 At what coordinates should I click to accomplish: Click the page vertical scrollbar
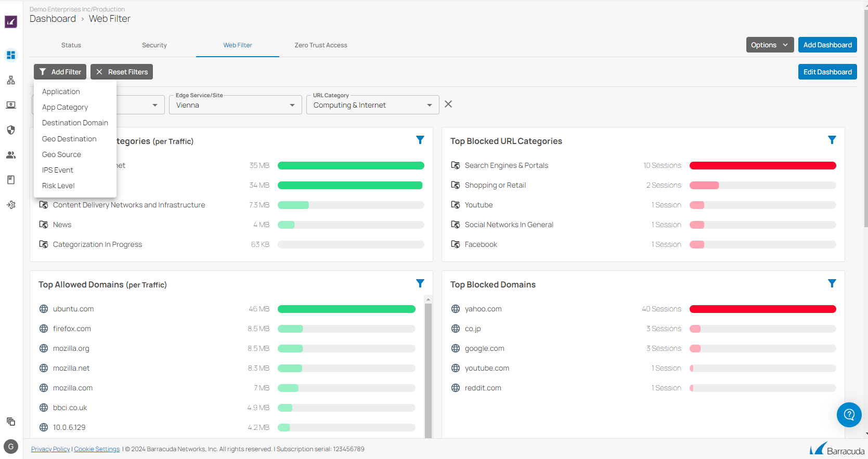point(865,119)
